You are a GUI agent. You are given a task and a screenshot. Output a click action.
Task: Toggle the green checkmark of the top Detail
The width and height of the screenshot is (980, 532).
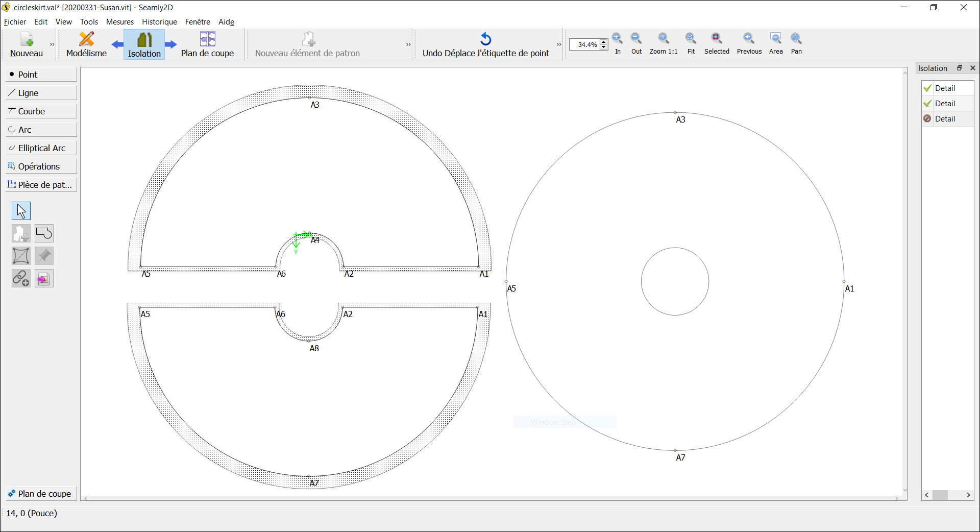[927, 88]
